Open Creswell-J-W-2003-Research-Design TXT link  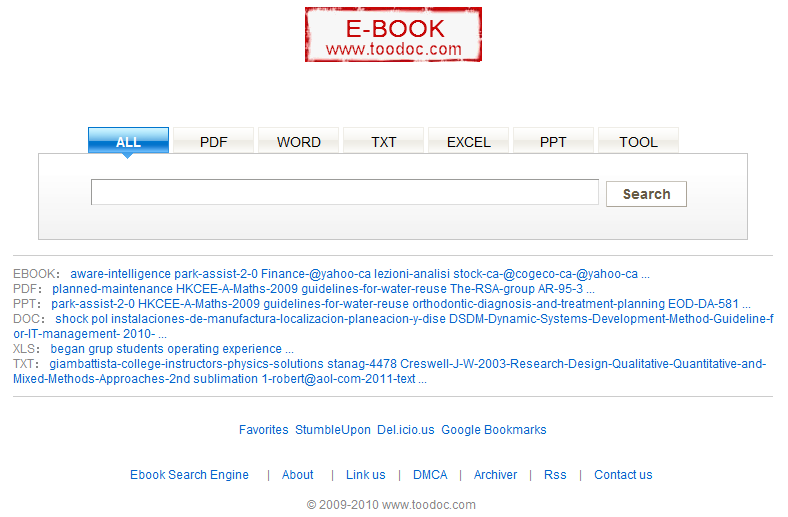point(583,364)
